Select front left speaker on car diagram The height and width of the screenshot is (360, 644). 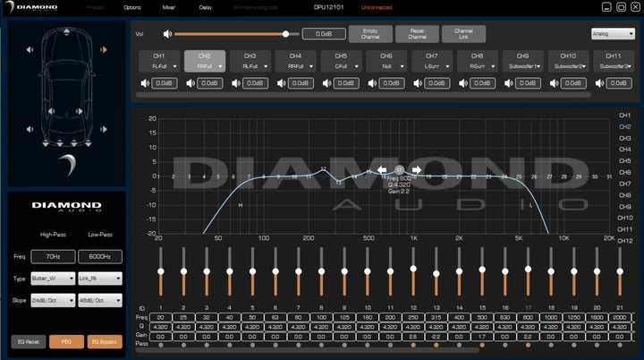tap(30, 49)
